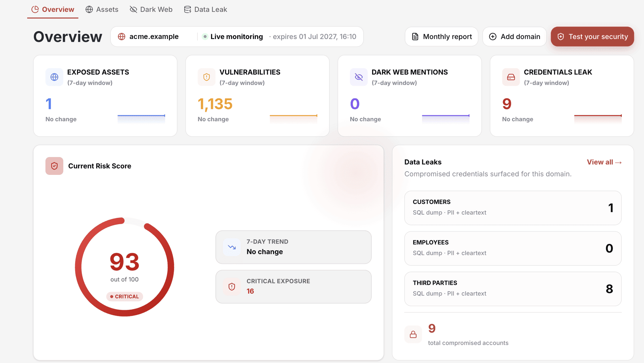Open the Overview tab
The height and width of the screenshot is (363, 644).
pyautogui.click(x=53, y=9)
